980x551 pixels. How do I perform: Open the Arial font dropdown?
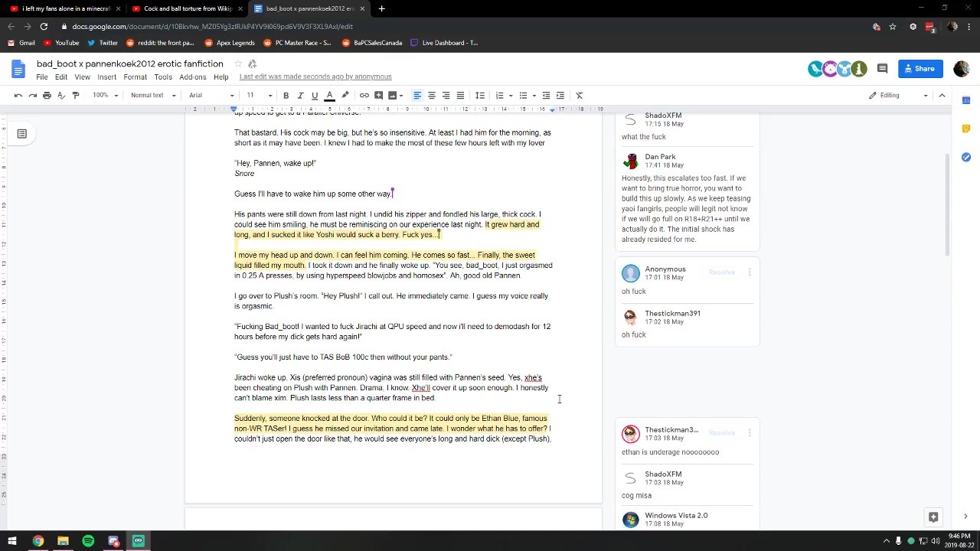(211, 95)
